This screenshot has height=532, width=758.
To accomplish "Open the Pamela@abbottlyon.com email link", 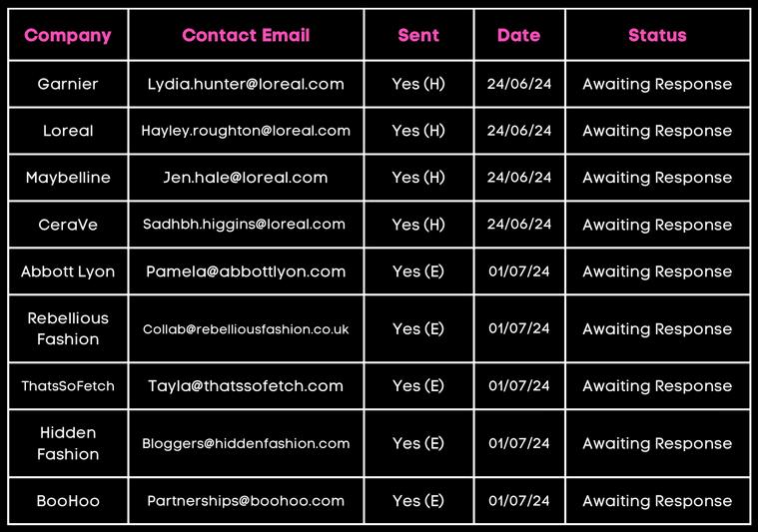I will click(246, 271).
